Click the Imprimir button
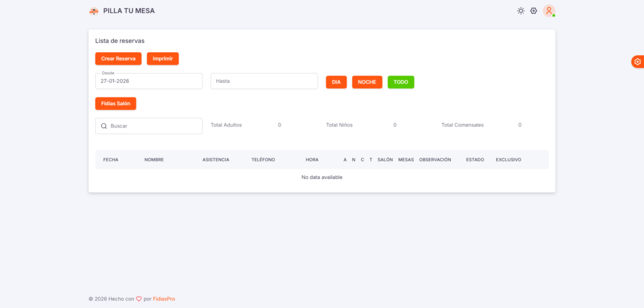The image size is (644, 308). tap(163, 58)
